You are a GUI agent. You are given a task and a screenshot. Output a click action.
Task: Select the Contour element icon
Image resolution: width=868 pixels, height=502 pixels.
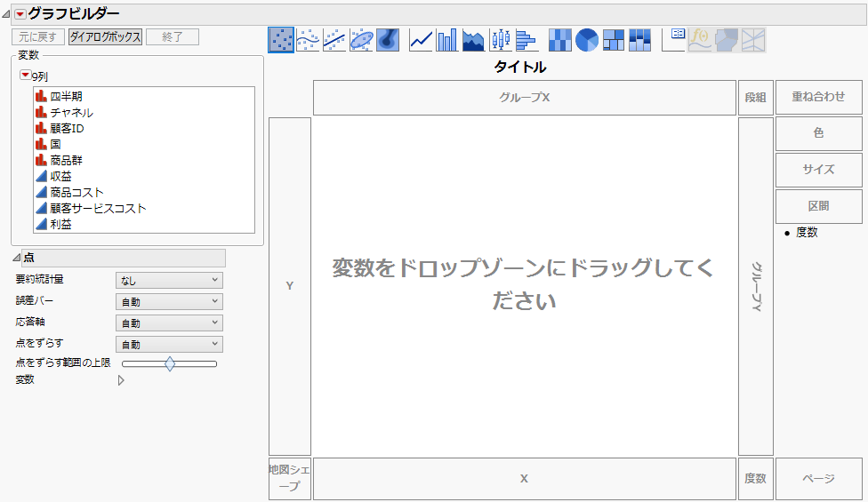(x=388, y=40)
